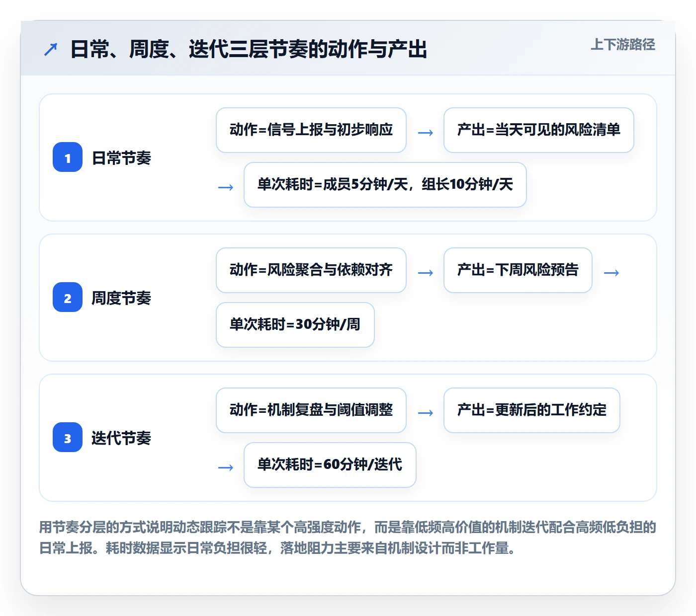Viewport: 696px width, 616px height.
Task: Click the 周度节奏 row label
Action: 121,298
